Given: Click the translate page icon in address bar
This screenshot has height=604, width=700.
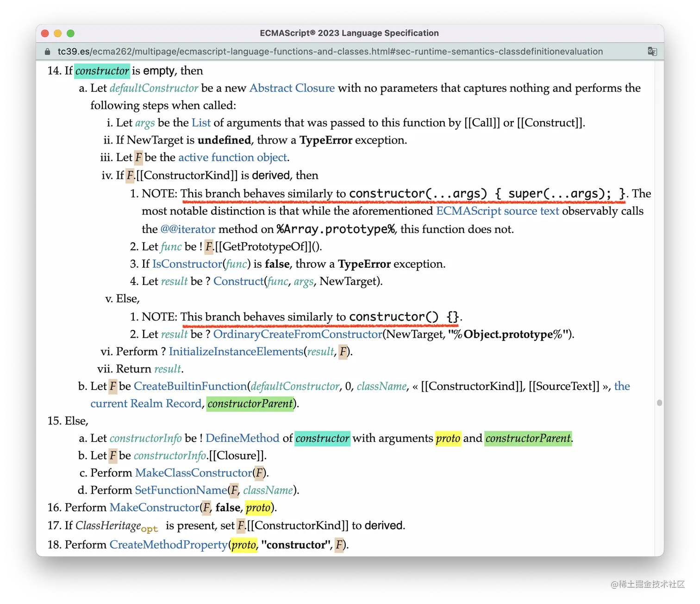Looking at the screenshot, I should click(652, 51).
